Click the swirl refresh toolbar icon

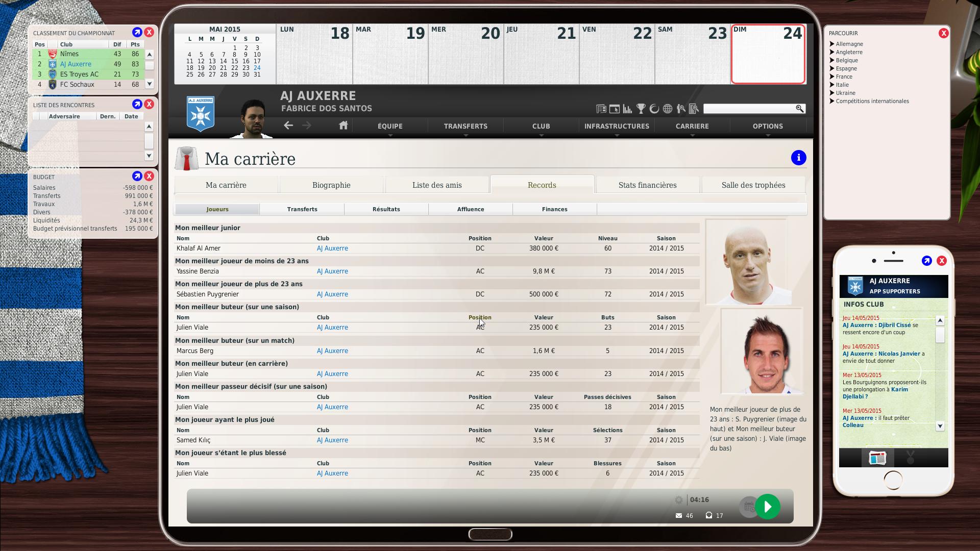click(654, 109)
